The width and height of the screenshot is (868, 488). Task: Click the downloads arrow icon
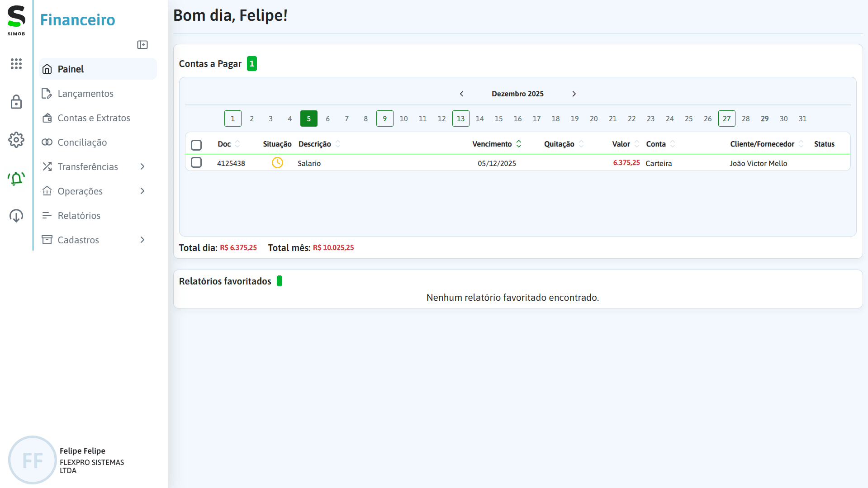16,216
